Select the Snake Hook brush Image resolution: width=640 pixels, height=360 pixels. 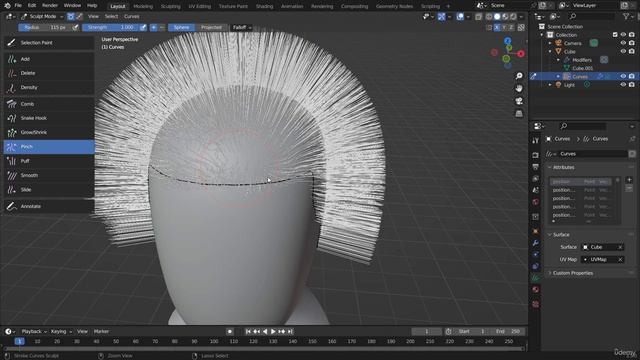click(x=49, y=118)
